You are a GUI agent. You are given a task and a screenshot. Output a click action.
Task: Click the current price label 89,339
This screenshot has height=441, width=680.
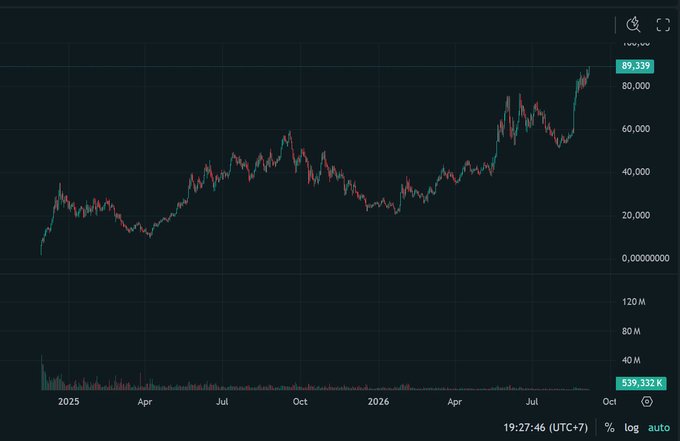click(x=635, y=66)
